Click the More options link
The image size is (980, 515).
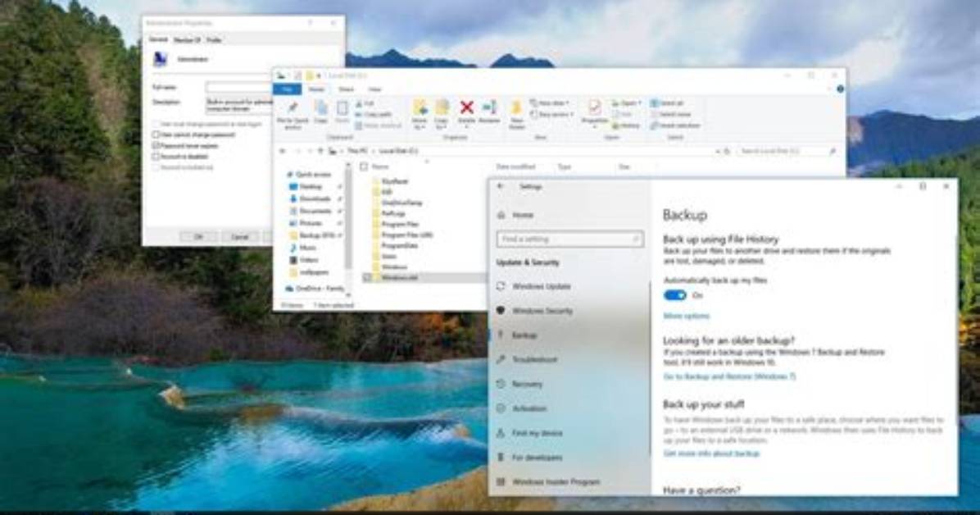coord(687,316)
